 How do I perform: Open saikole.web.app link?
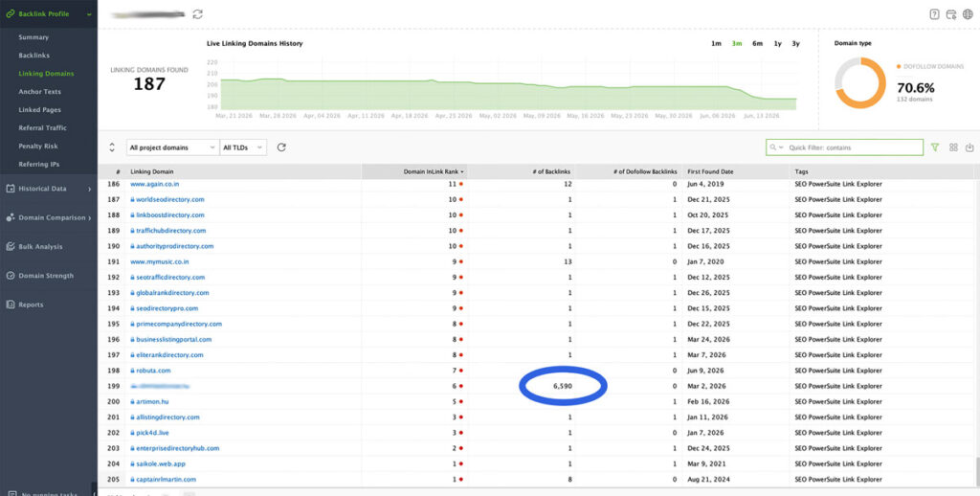pyautogui.click(x=161, y=464)
